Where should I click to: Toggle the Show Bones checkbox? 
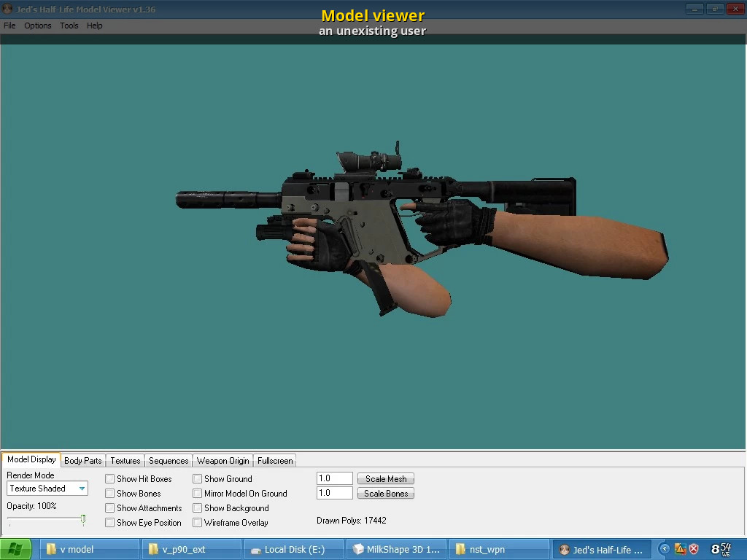[x=110, y=494]
